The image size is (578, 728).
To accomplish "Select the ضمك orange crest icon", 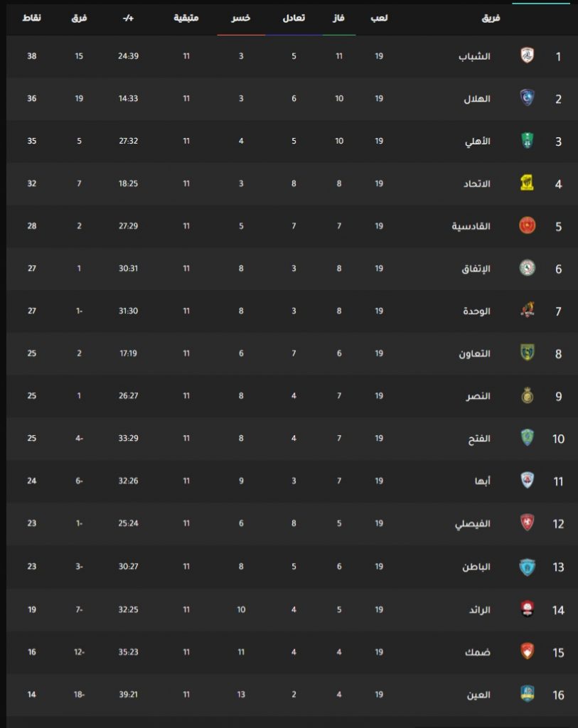I will click(x=527, y=651).
